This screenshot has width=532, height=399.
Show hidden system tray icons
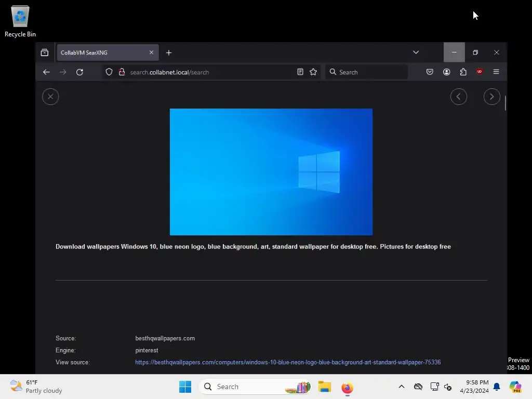pyautogui.click(x=402, y=387)
